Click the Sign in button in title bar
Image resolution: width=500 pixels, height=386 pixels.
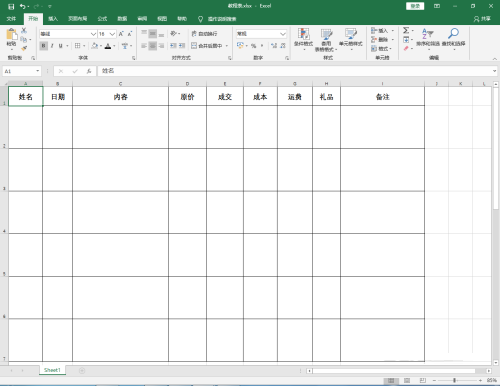(x=415, y=6)
